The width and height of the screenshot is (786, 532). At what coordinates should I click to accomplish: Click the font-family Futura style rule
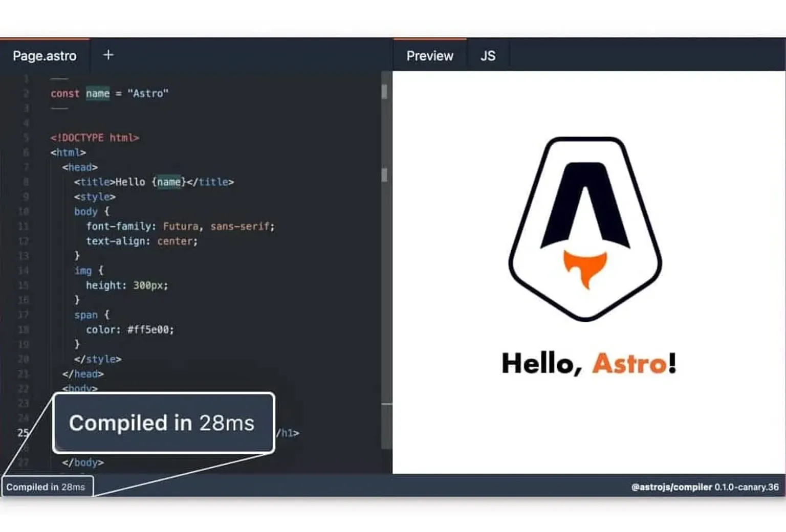coord(179,226)
